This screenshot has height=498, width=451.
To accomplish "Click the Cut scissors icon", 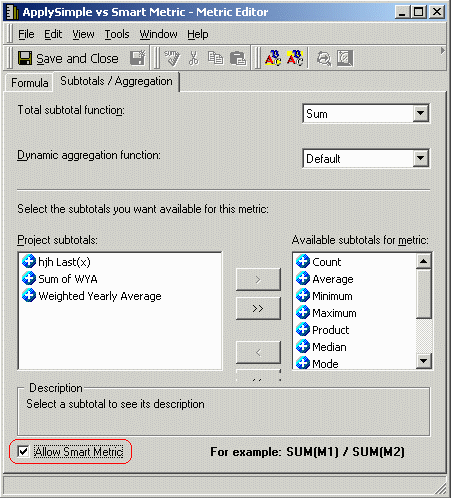I will tap(194, 58).
